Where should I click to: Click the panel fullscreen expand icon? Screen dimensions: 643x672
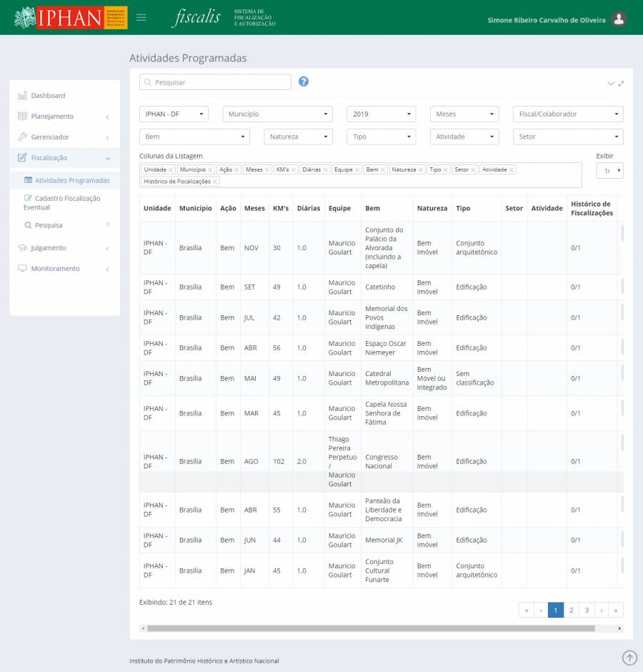pos(621,84)
